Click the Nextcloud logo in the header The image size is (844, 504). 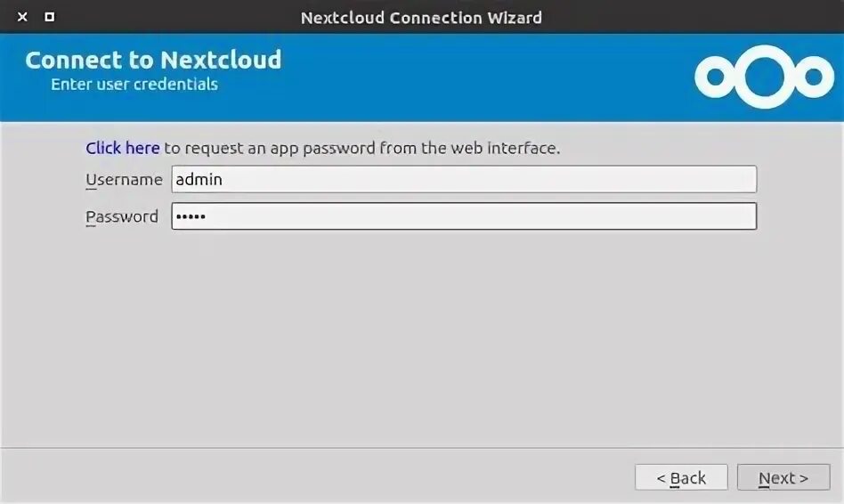click(763, 77)
